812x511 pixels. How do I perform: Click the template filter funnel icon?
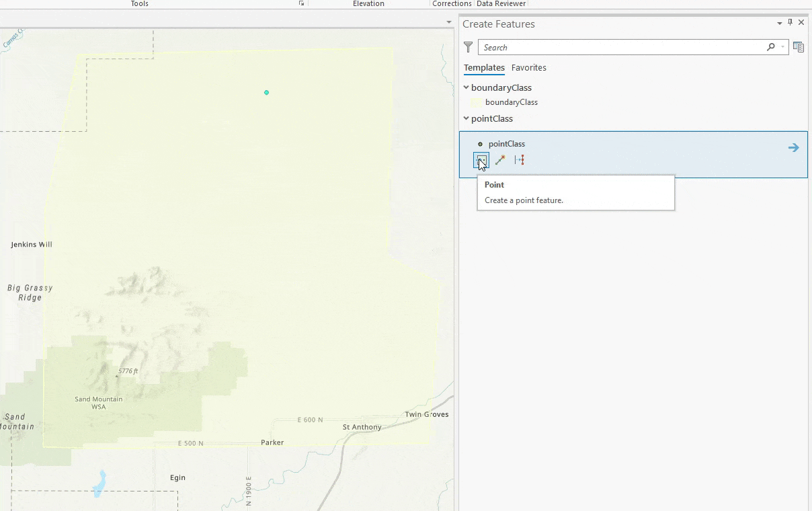coord(469,47)
